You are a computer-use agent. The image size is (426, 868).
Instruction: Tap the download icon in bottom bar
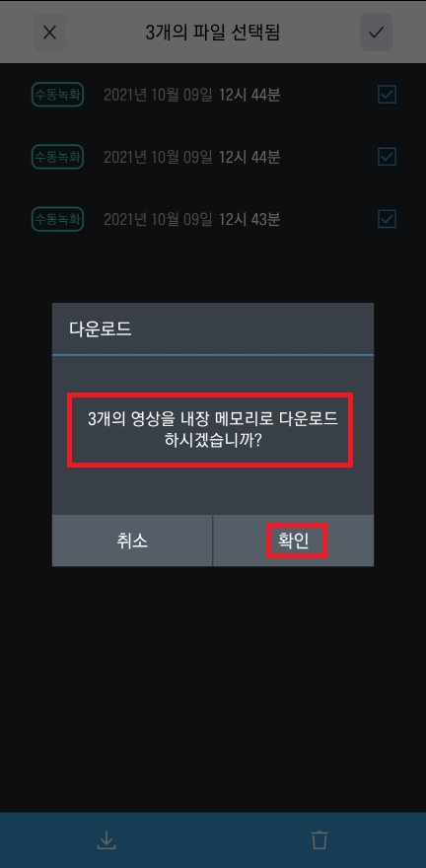pyautogui.click(x=106, y=840)
